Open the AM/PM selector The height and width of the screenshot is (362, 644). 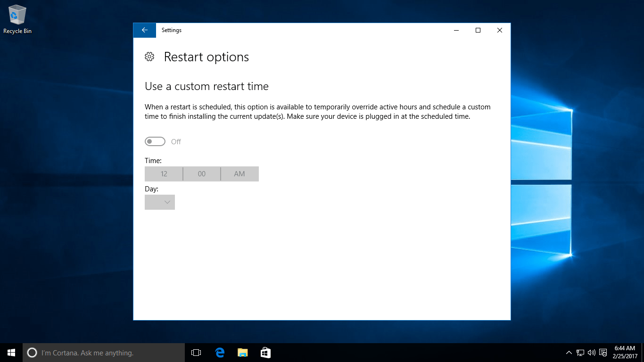point(239,173)
